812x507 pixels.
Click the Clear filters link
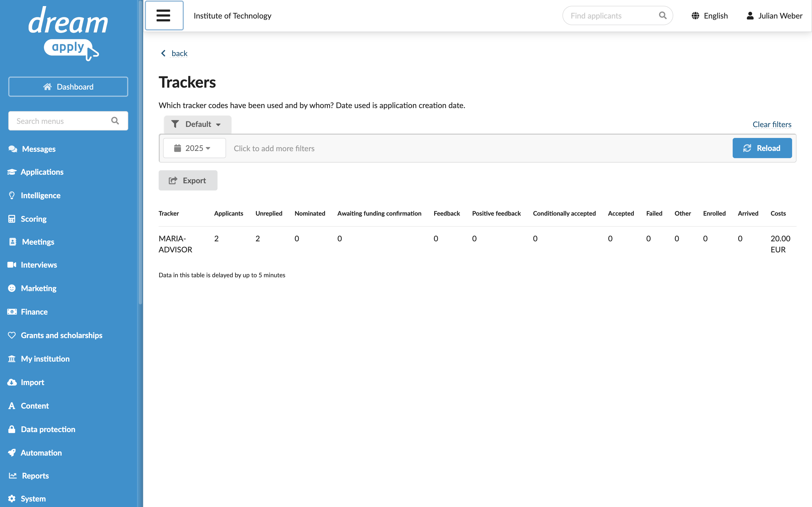772,124
